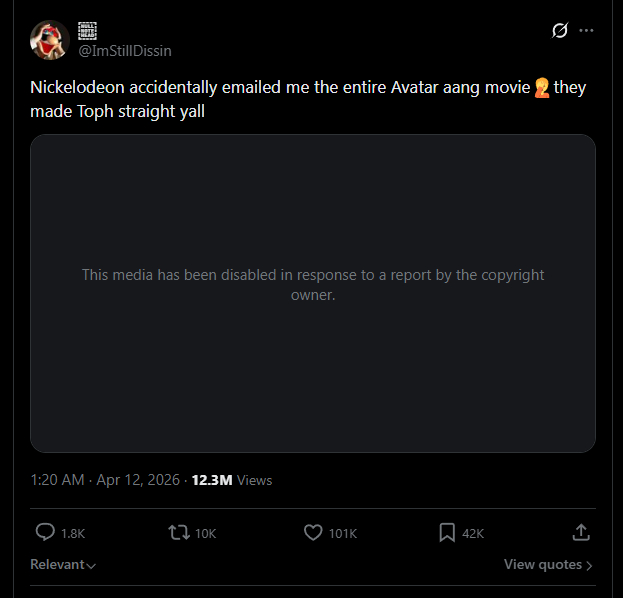Click the share upload arrow icon
This screenshot has width=623, height=598.
pyautogui.click(x=580, y=533)
